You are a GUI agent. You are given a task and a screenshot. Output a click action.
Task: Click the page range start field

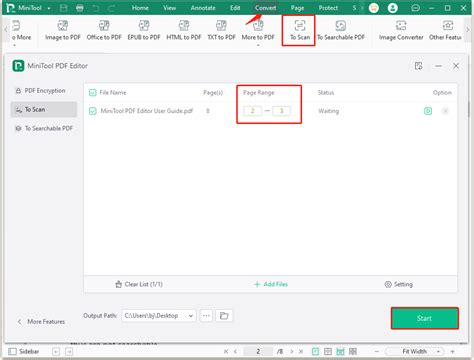252,111
